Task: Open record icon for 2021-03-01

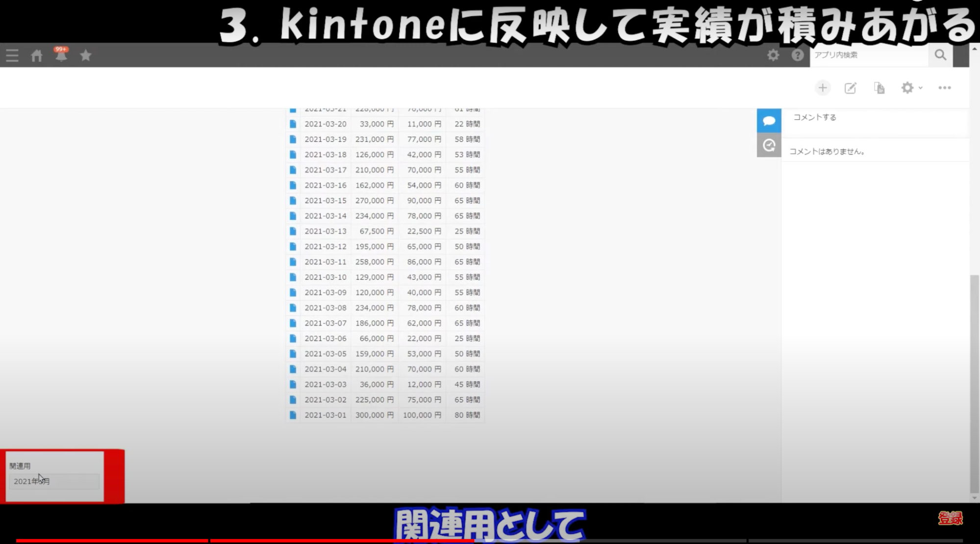Action: pos(293,415)
